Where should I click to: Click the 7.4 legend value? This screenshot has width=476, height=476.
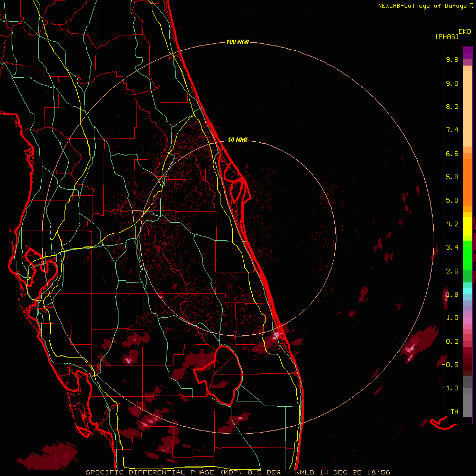click(452, 130)
